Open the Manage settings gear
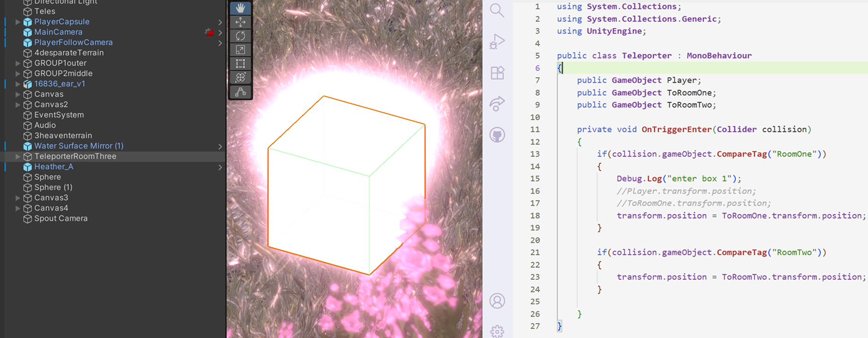Image resolution: width=868 pixels, height=338 pixels. click(497, 331)
